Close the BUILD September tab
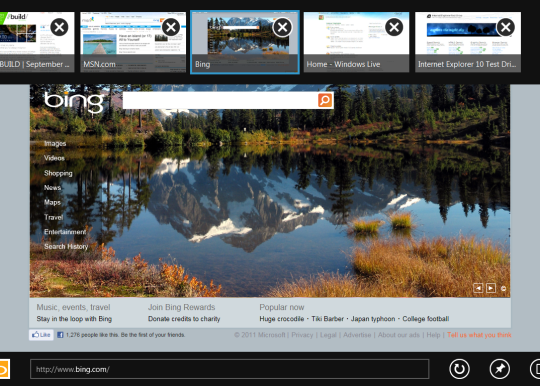 pos(59,27)
